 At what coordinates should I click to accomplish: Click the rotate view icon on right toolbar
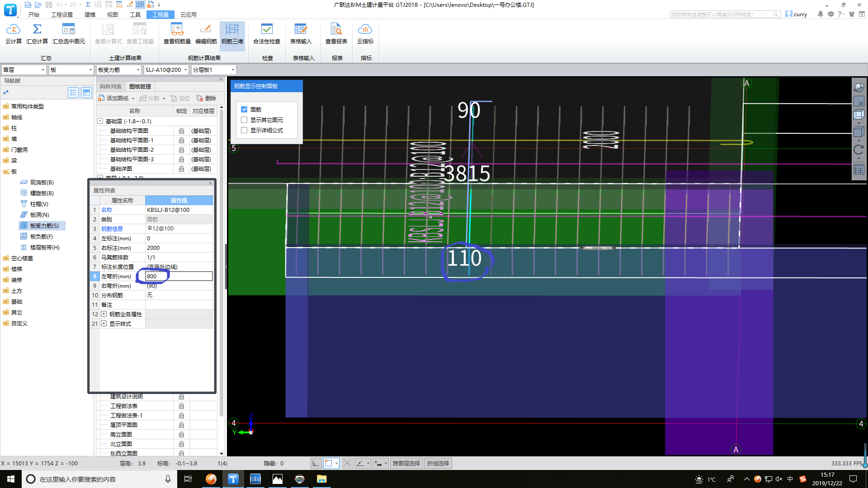coord(859,150)
